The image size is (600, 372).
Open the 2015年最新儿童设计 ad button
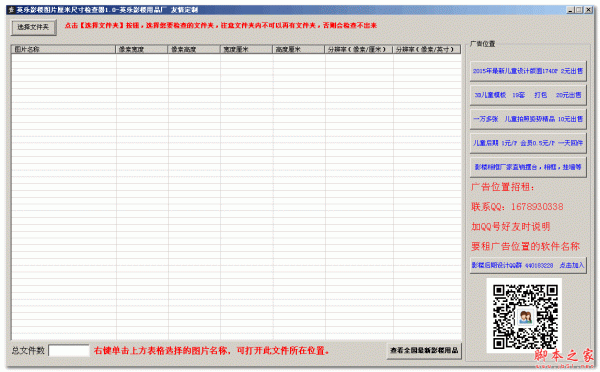pyautogui.click(x=528, y=71)
